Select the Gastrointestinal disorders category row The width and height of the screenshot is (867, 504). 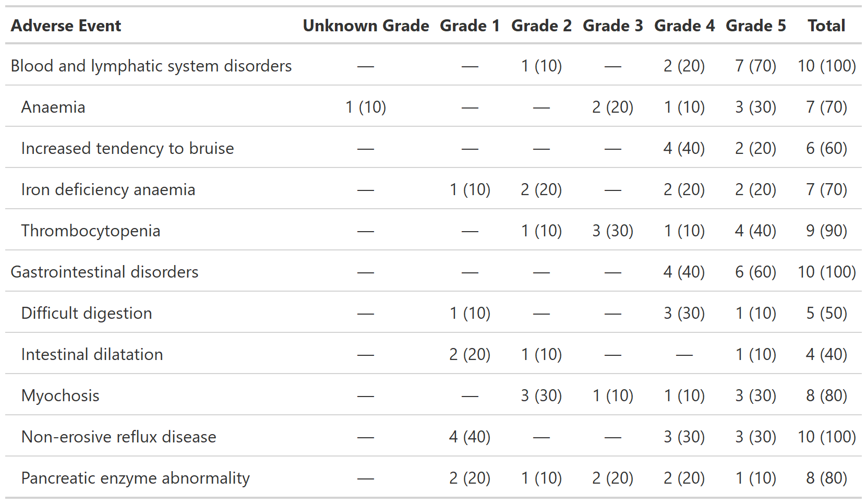(104, 272)
